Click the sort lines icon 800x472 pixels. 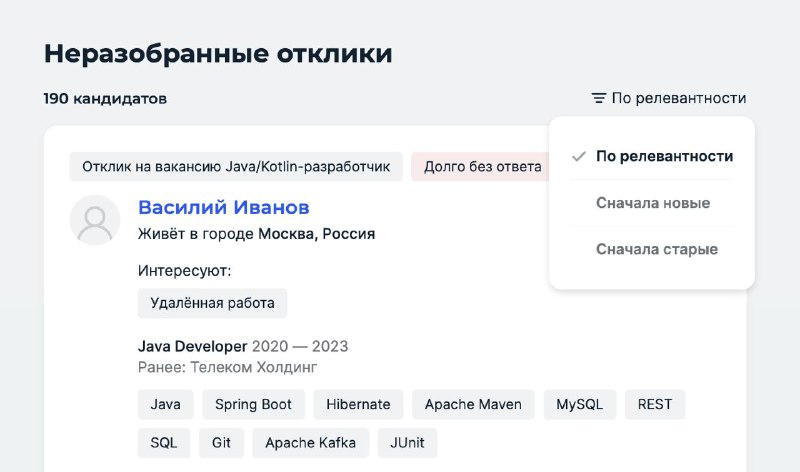(598, 98)
